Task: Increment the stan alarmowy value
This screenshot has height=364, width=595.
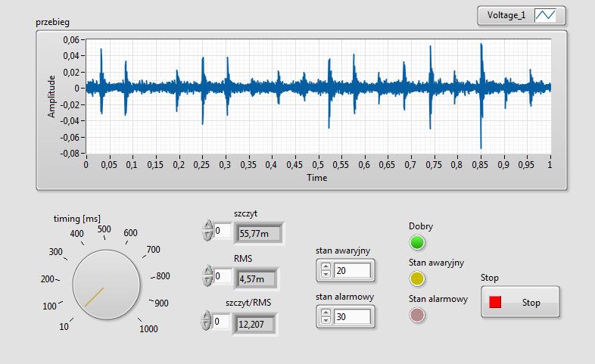Action: [326, 313]
